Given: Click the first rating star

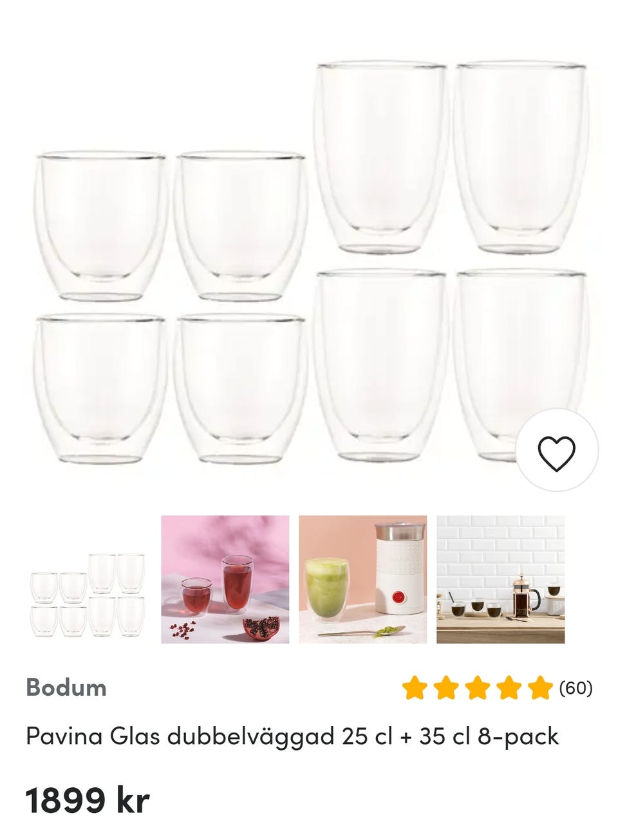Looking at the screenshot, I should point(415,688).
